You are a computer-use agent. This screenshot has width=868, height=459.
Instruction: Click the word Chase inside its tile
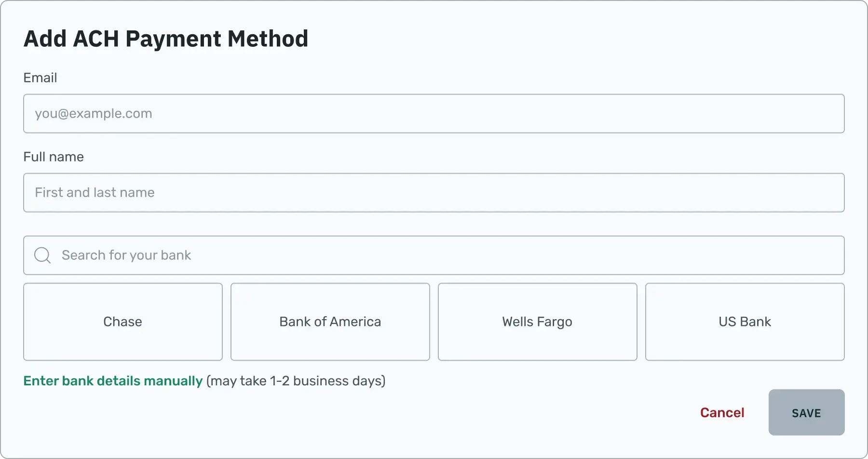pos(123,322)
